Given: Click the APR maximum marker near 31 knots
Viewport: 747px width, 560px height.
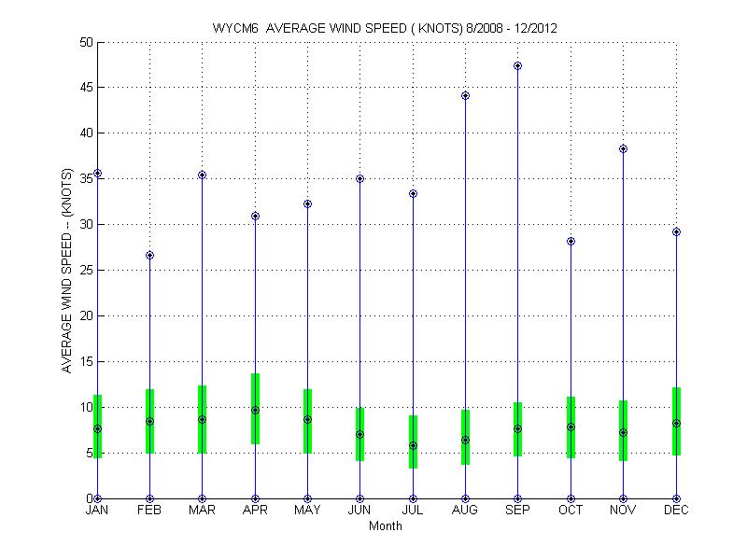Looking at the screenshot, I should click(255, 217).
